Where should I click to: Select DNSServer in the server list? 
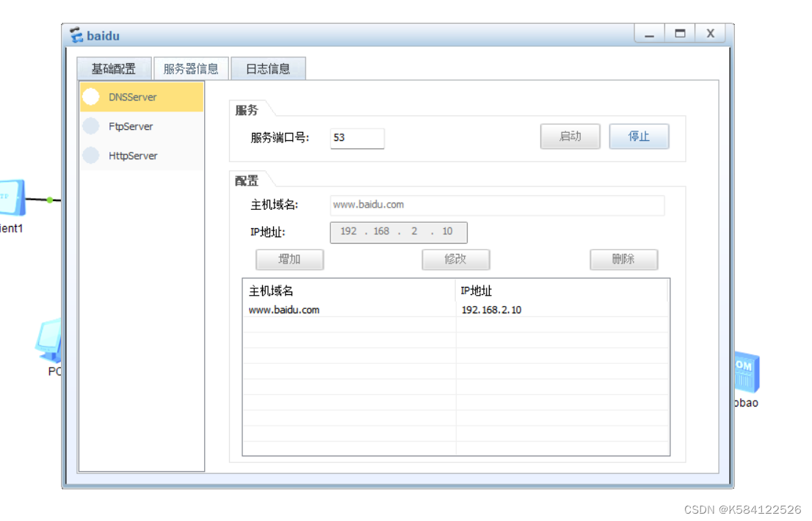pos(142,97)
